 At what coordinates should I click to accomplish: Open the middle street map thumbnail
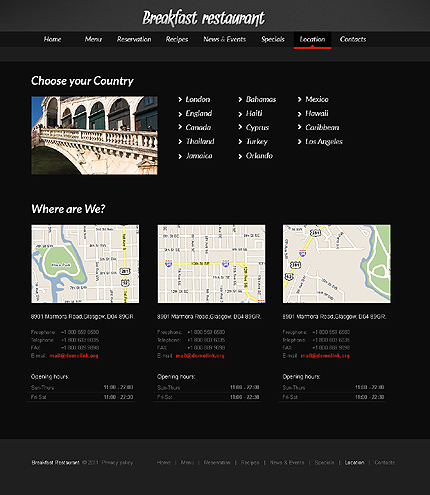coord(211,264)
